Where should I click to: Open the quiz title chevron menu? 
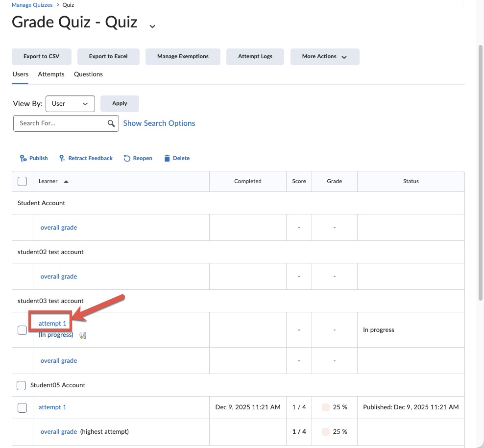click(152, 26)
